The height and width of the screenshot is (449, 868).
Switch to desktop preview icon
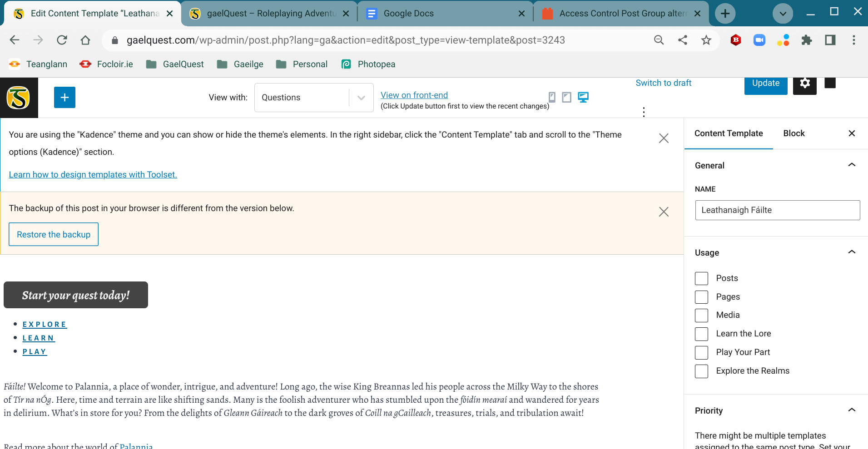583,97
